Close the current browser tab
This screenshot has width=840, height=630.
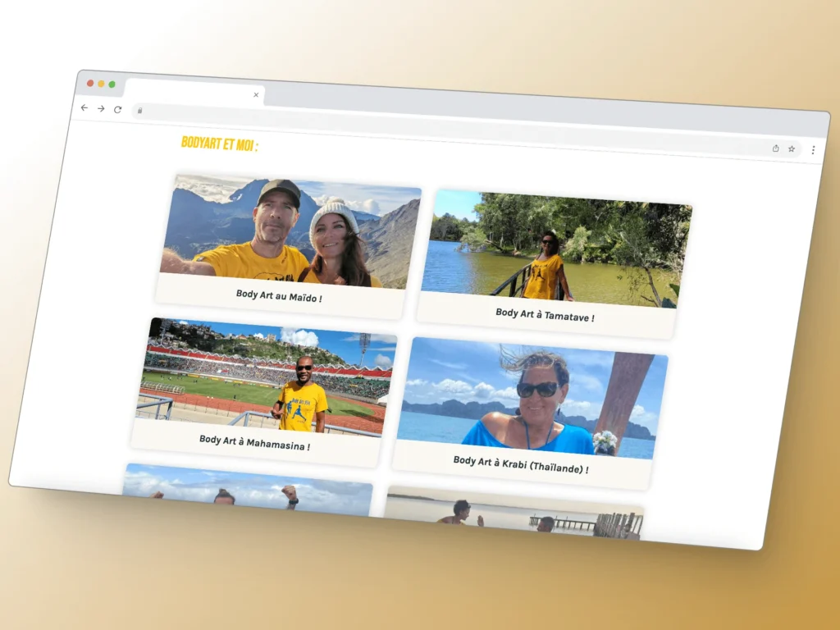256,95
